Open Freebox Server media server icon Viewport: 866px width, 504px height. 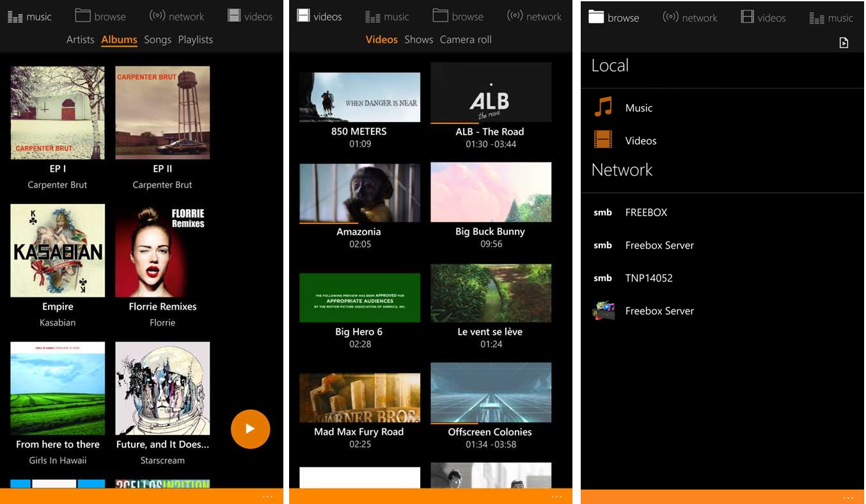pos(603,311)
